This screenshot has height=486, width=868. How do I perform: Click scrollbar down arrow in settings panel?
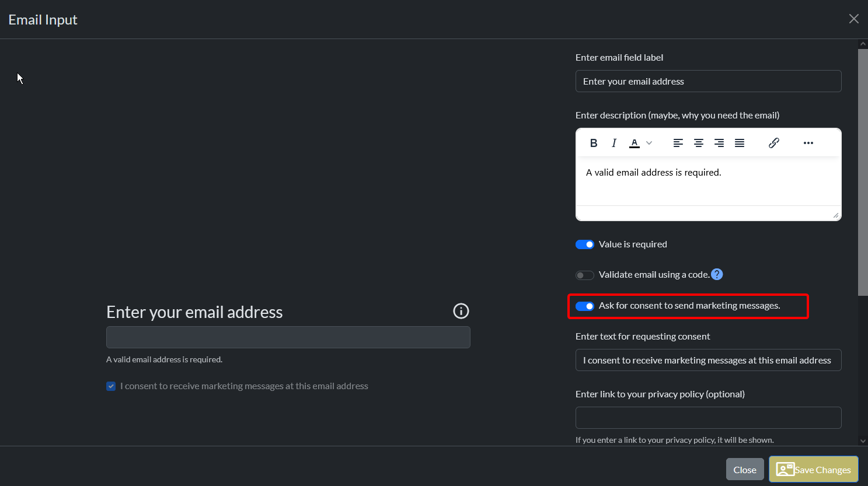point(863,441)
